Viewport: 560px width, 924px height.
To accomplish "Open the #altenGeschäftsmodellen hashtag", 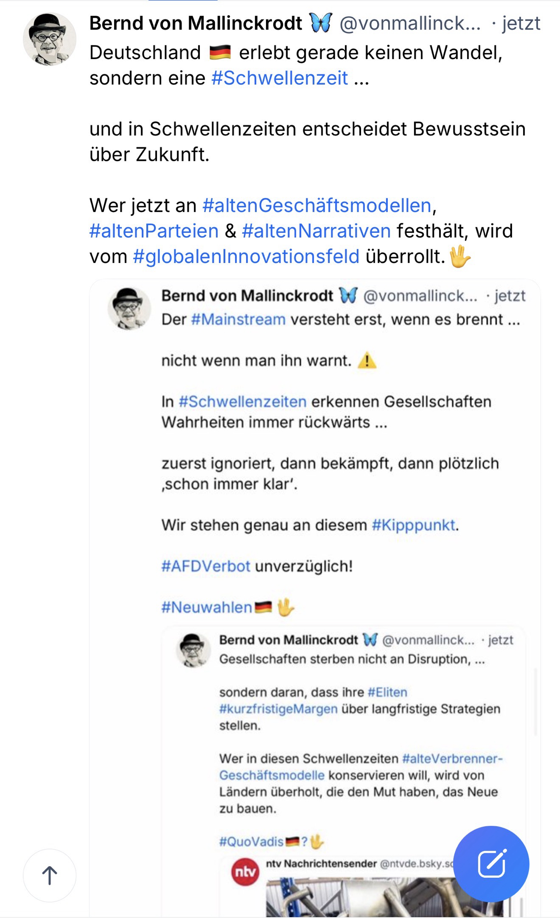I will coord(317,205).
